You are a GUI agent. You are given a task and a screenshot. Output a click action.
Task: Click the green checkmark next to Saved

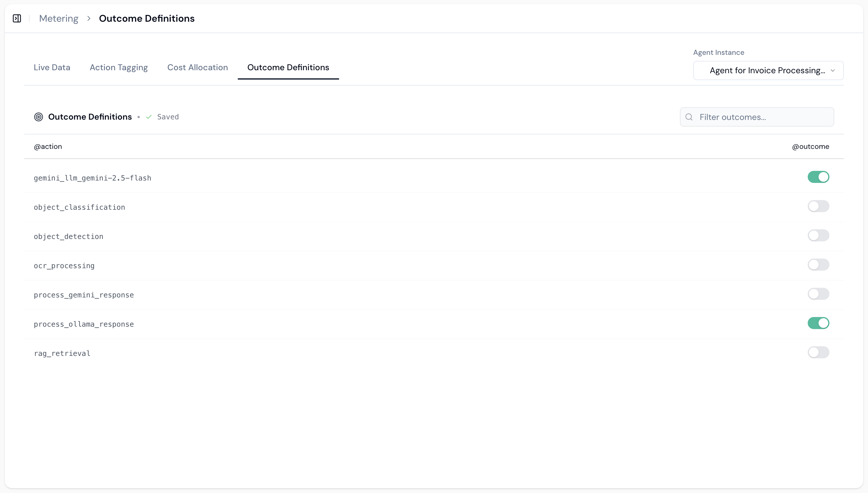tap(148, 117)
